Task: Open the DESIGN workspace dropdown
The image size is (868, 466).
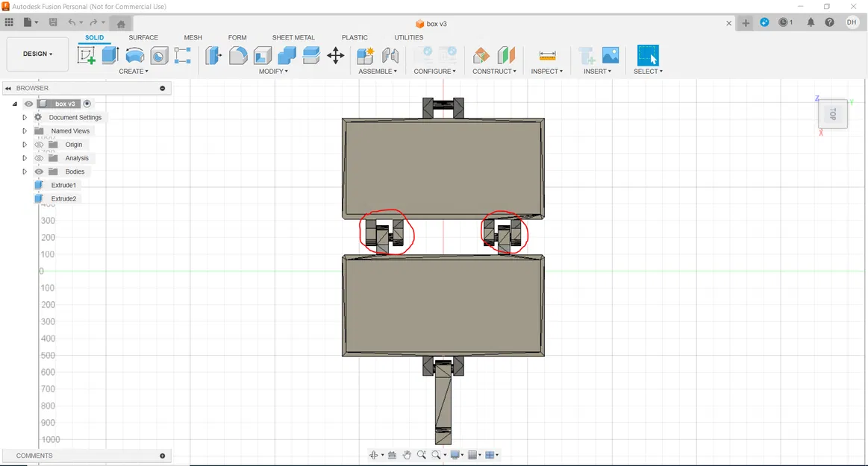Action: [37, 54]
